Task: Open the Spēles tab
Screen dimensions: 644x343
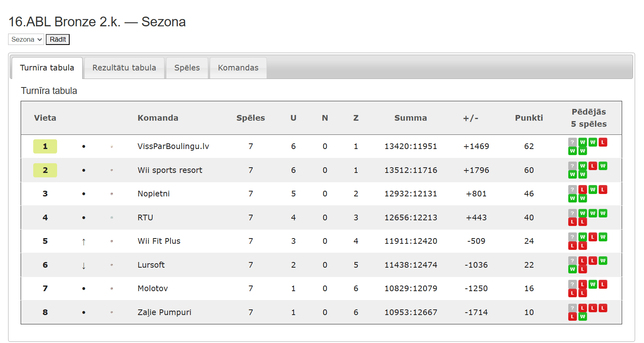Action: coord(187,68)
